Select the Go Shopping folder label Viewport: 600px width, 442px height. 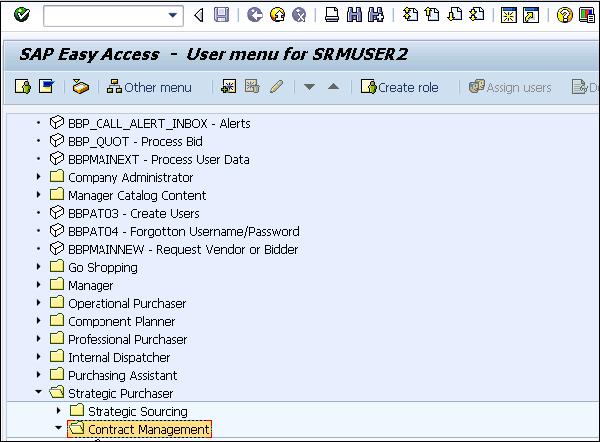103,267
